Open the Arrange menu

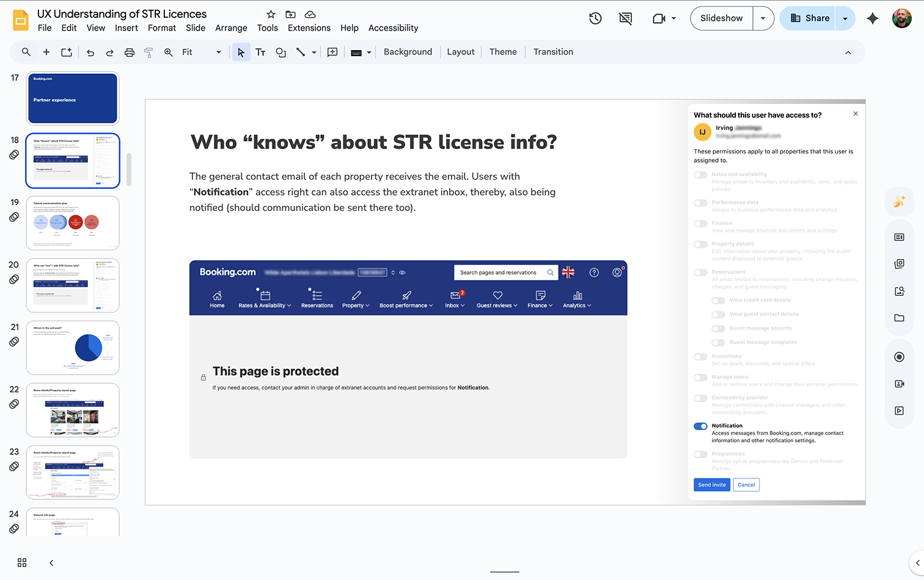[231, 28]
